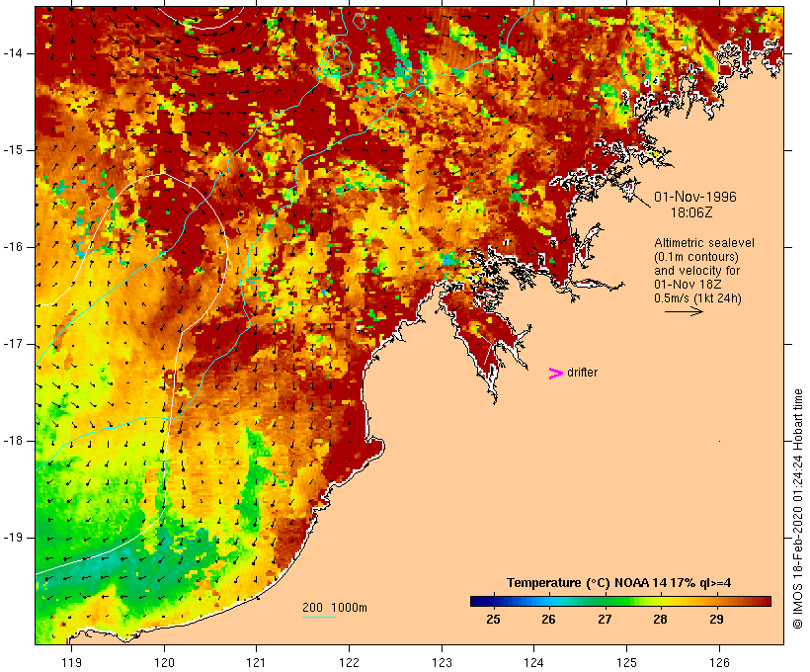
Task: Click the '27' color bar tick label
Action: tap(605, 620)
